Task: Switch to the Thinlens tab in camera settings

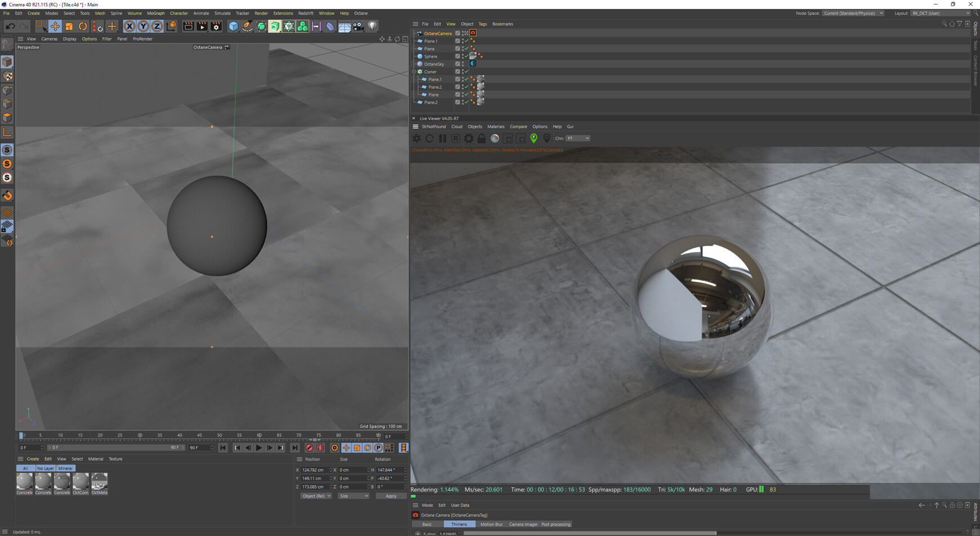Action: point(460,524)
